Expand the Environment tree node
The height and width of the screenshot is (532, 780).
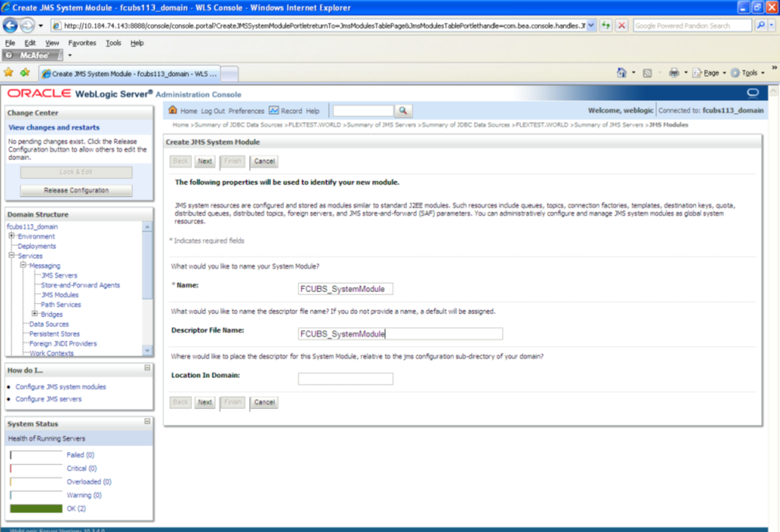(x=11, y=236)
